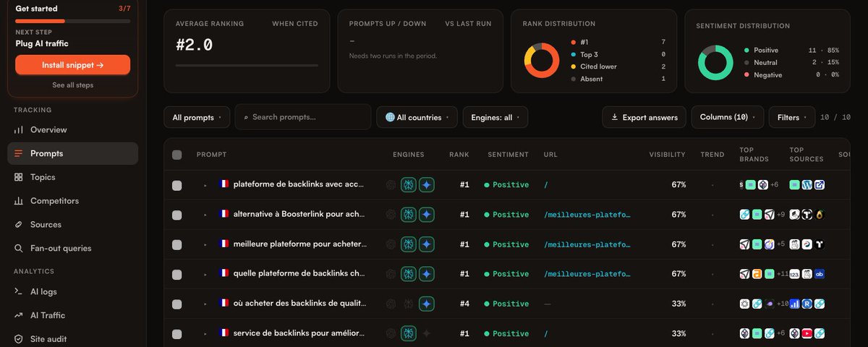Expand the 'meilleure plateforme pour acheter' row arrow
Screen dimensions: 868x347
205,244
